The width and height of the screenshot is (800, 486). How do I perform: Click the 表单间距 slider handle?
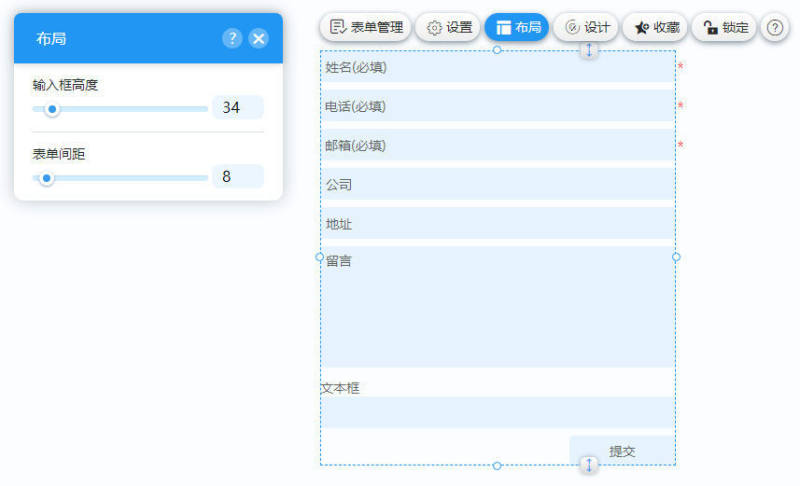[46, 179]
